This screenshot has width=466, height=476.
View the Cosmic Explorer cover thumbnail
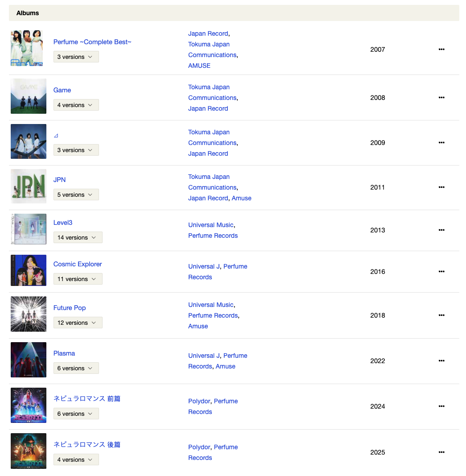(29, 270)
